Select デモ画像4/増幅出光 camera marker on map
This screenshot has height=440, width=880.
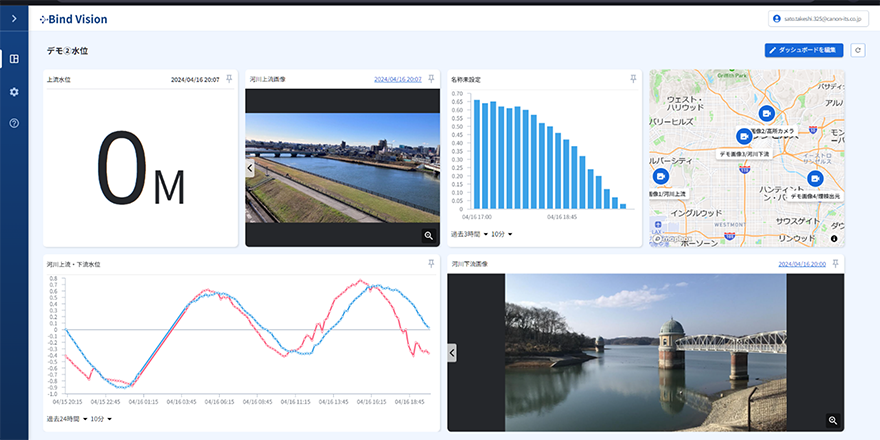point(816,179)
